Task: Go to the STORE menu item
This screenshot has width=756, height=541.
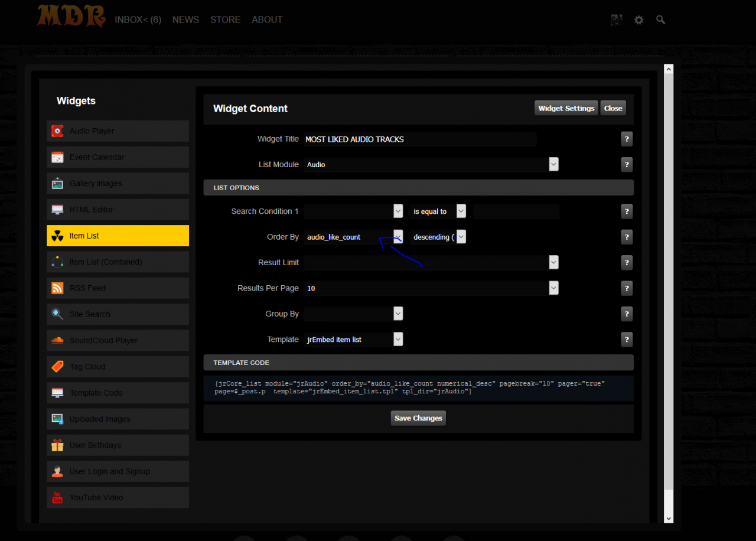Action: tap(225, 19)
